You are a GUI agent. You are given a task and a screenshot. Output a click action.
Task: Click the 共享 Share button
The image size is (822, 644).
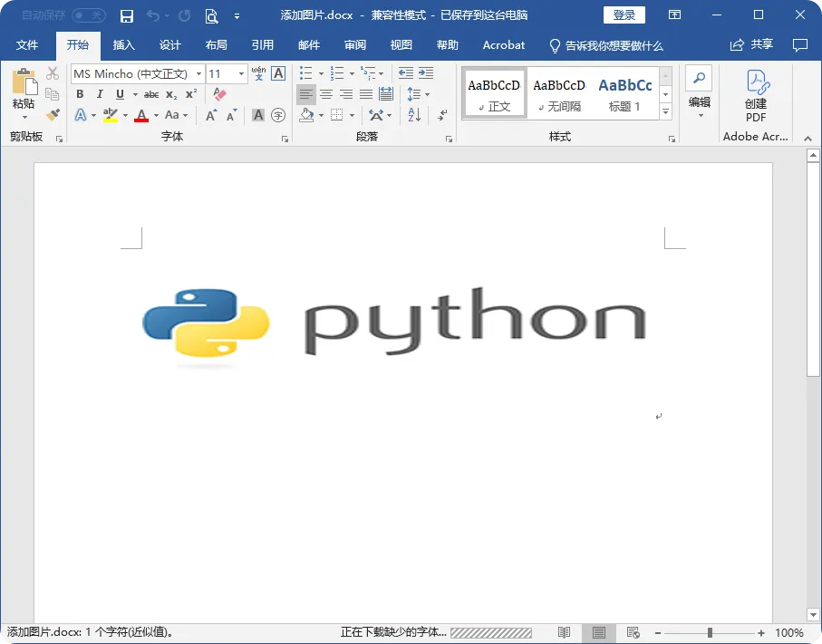[x=751, y=45]
